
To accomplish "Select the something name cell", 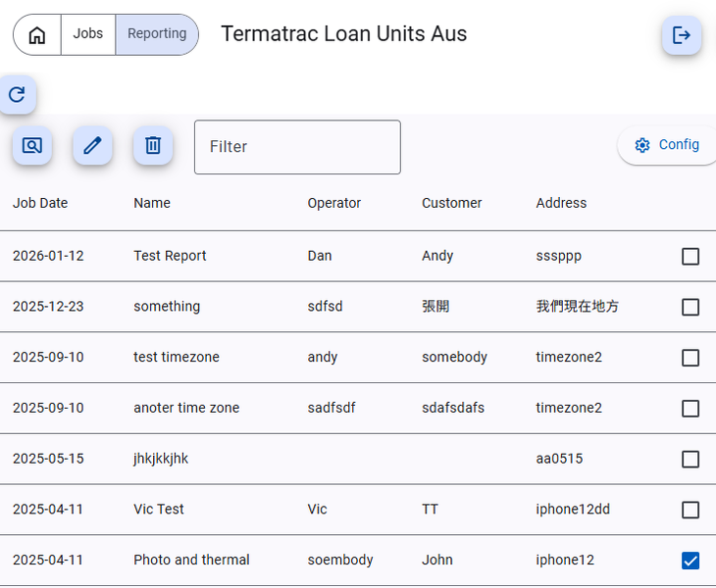I will [167, 307].
